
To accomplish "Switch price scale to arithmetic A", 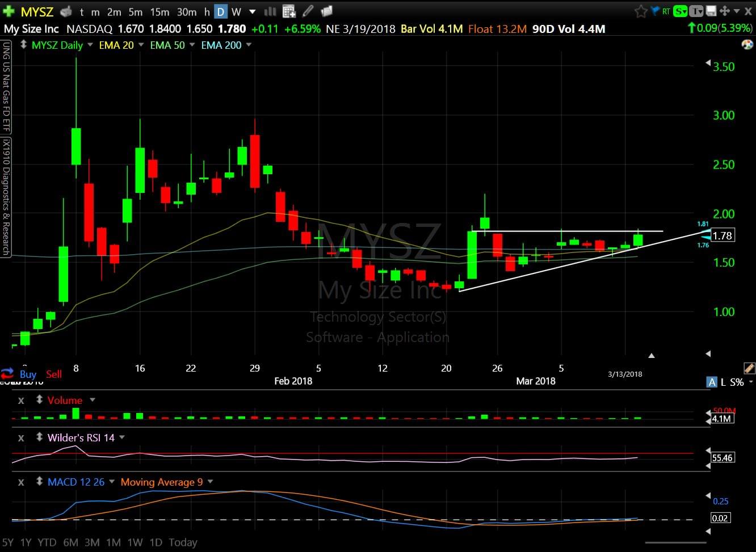I will (712, 382).
